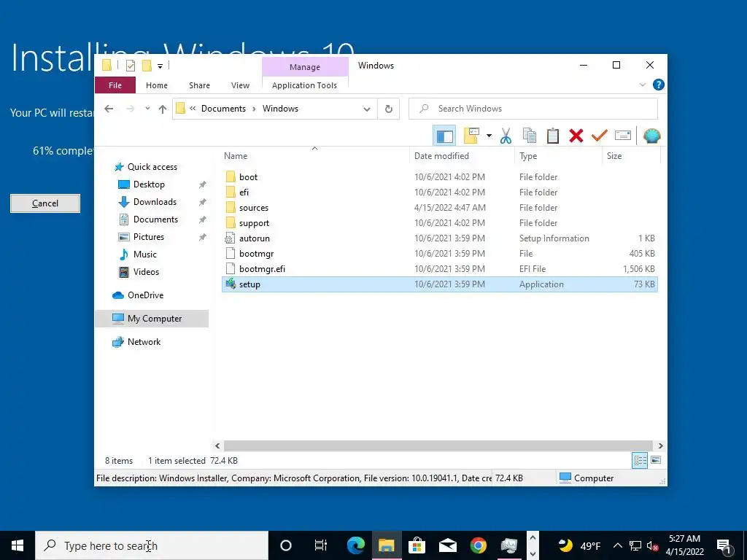Click the folder options toolbar icon
This screenshot has width=747, height=560.
pos(472,136)
